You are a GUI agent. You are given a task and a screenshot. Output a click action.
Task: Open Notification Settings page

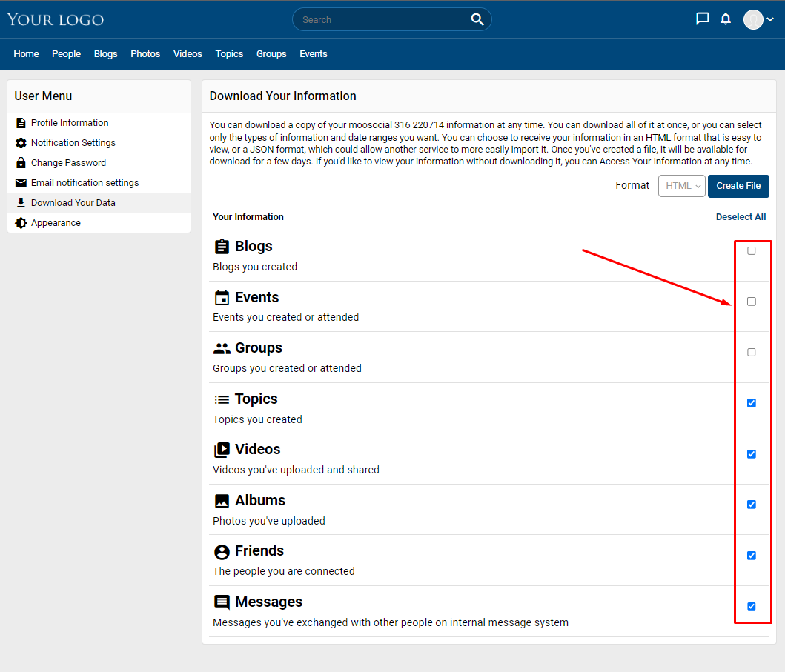pos(99,142)
